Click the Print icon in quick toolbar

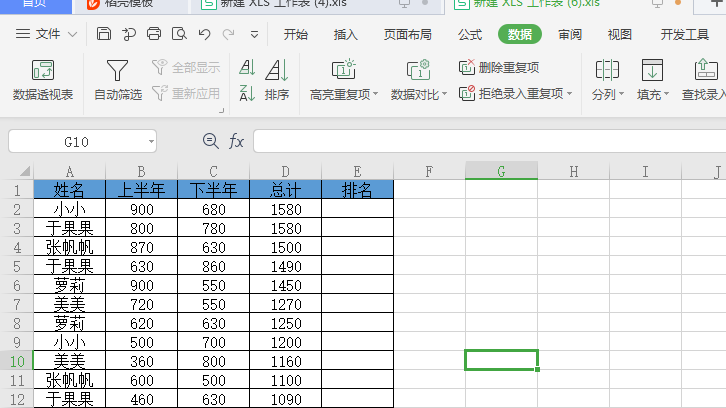[154, 35]
